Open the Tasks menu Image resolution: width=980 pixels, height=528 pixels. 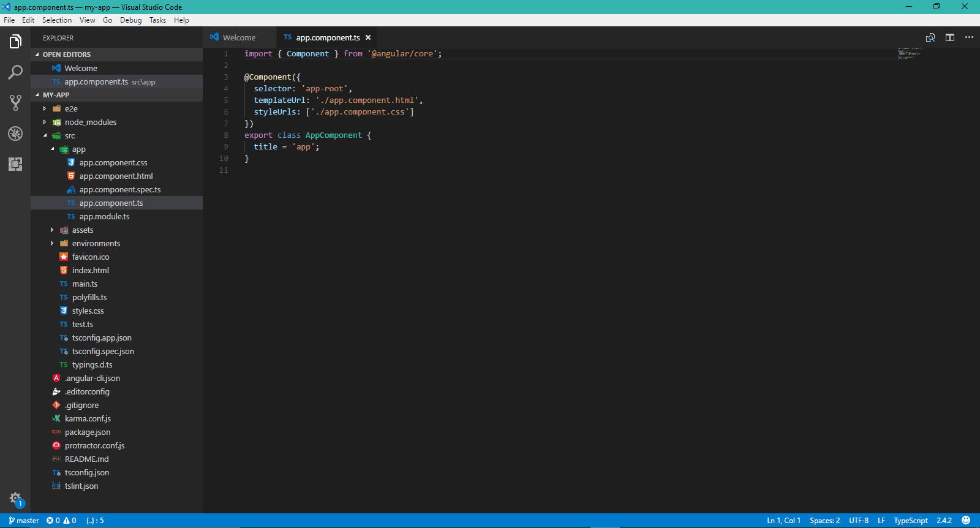point(157,20)
